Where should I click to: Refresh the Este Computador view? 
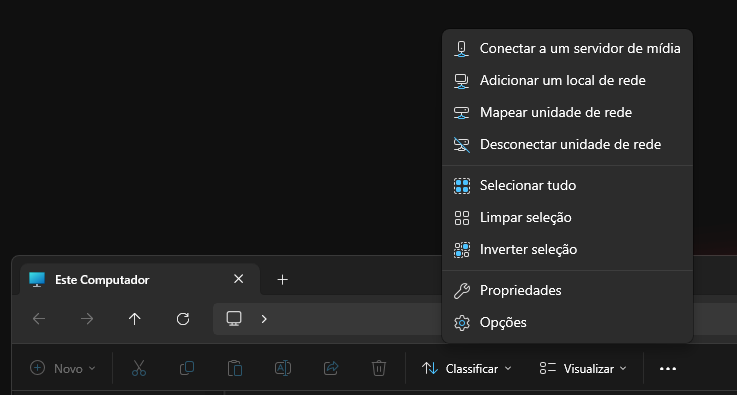pyautogui.click(x=183, y=319)
